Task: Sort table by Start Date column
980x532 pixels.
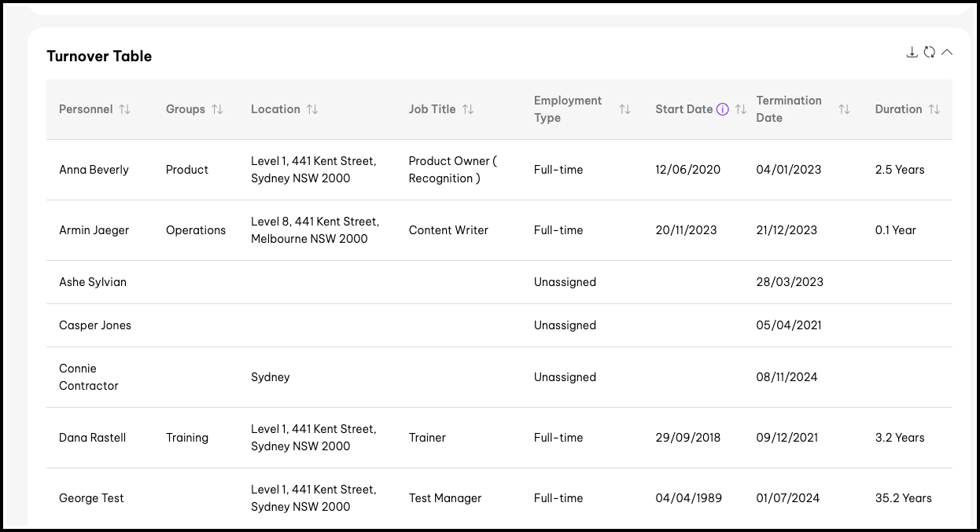Action: click(740, 109)
